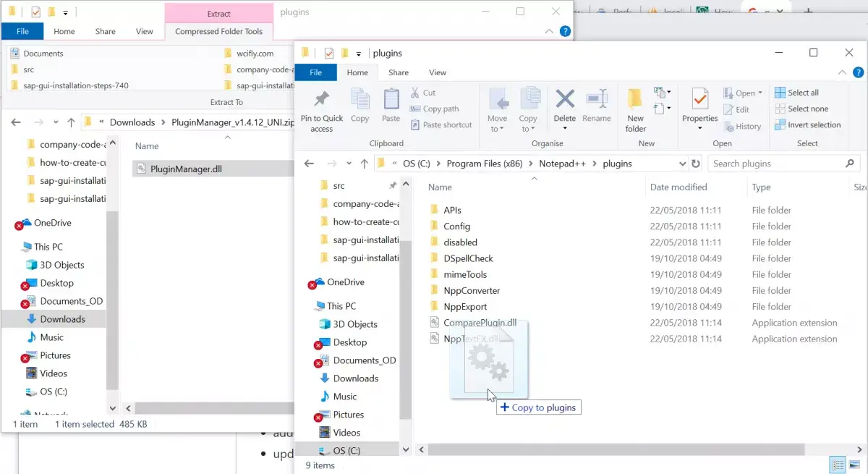This screenshot has width=868, height=474.
Task: Switch to details view icon in status bar
Action: [836, 465]
